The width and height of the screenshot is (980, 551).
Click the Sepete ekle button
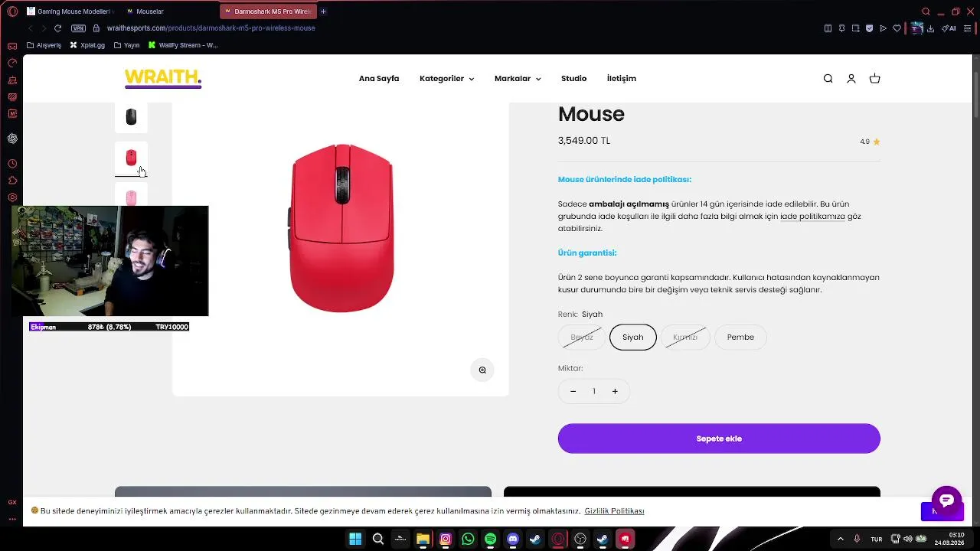tap(719, 439)
